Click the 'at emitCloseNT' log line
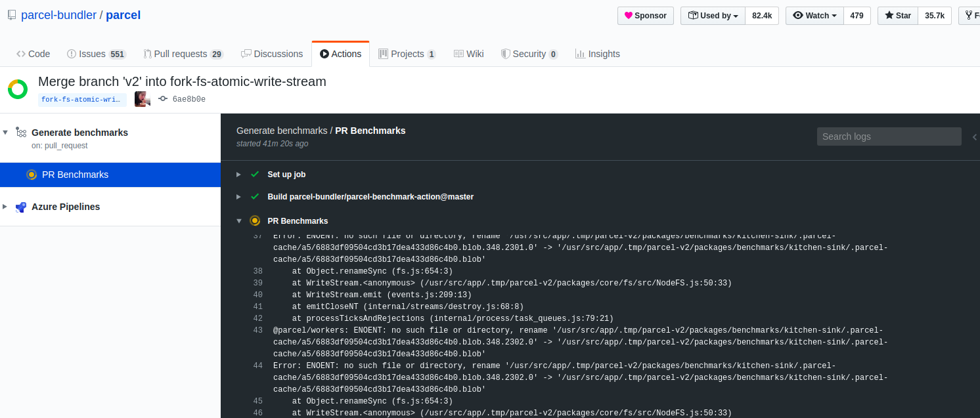The width and height of the screenshot is (980, 418). 408,307
